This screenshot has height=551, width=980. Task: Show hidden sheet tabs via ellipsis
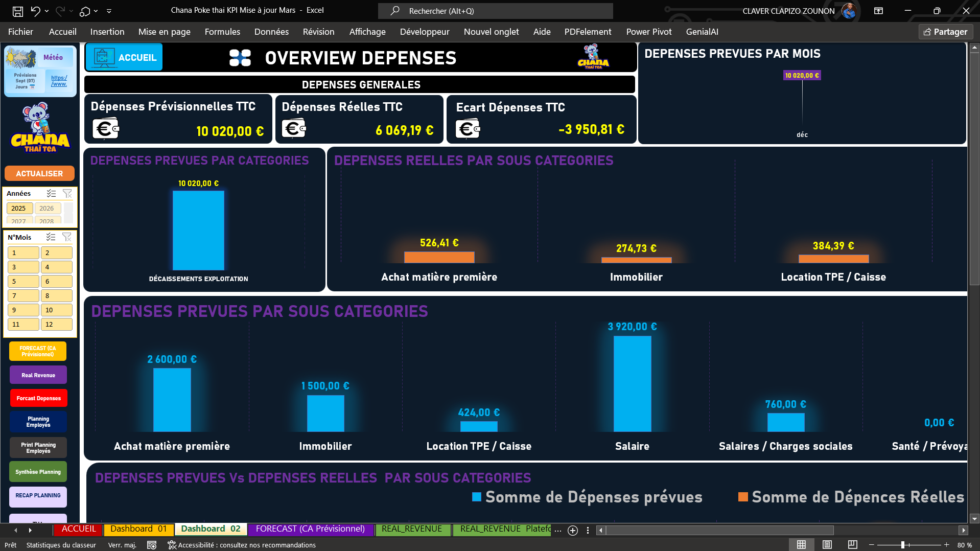tap(558, 530)
